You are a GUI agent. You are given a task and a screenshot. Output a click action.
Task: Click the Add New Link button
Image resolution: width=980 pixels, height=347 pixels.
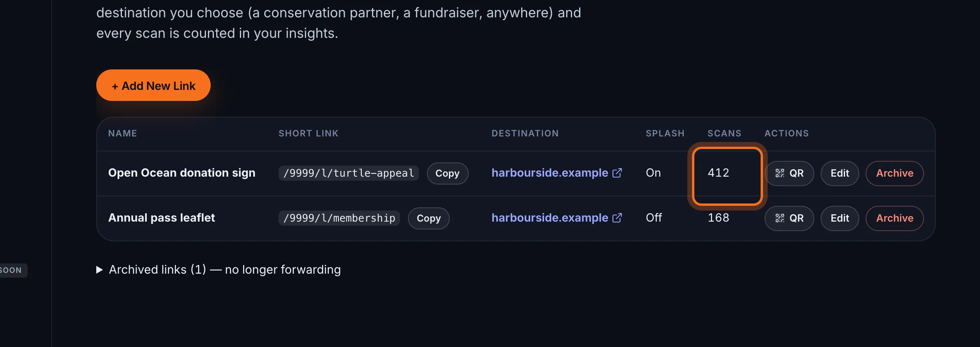click(153, 86)
